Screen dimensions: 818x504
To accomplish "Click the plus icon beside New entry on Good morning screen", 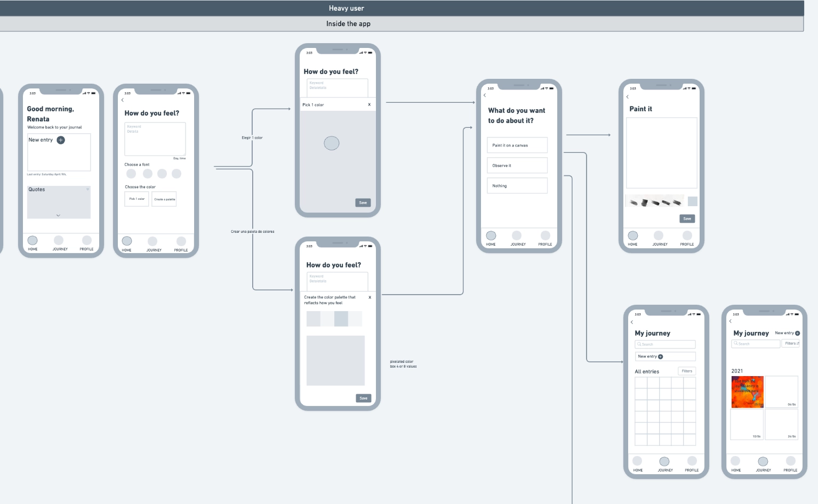I will 61,140.
